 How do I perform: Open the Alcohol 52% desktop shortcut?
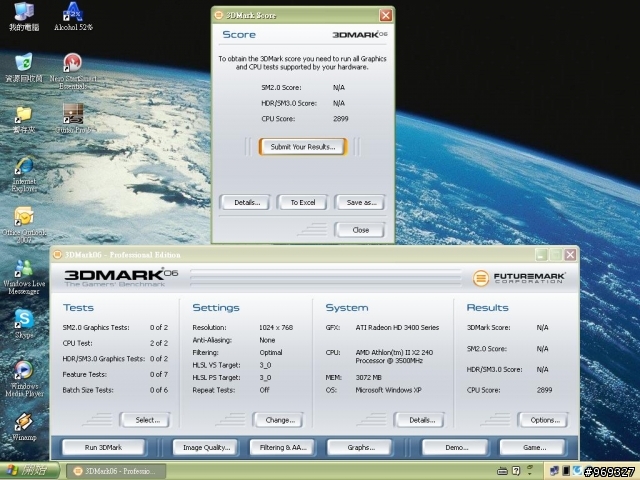[73, 16]
